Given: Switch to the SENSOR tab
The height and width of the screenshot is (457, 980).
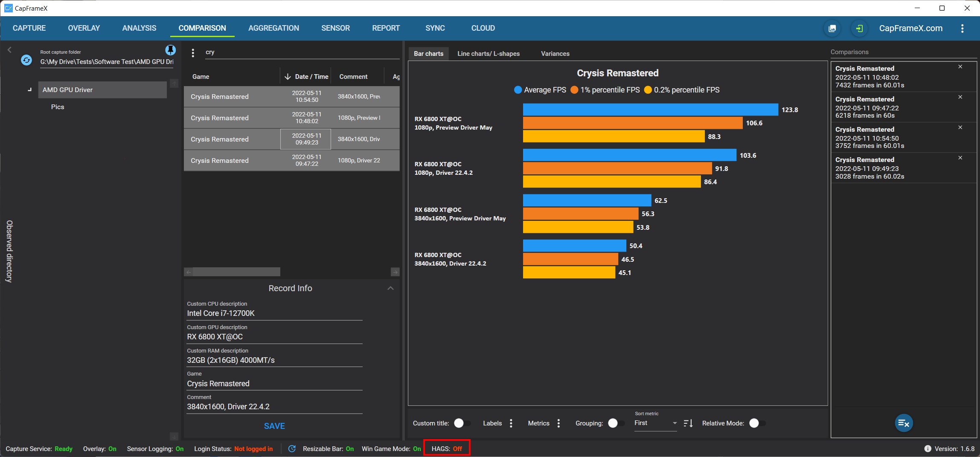Looking at the screenshot, I should (335, 28).
